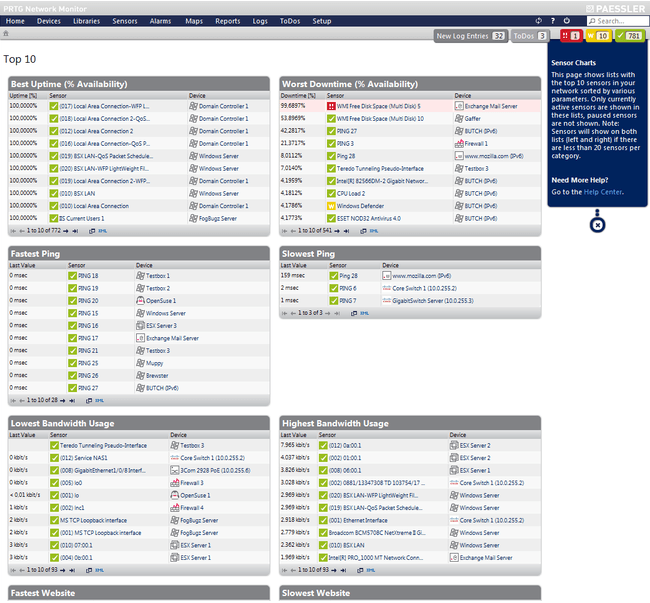Click yellow warning icon of Windows Defender
650x603 pixels.
pos(331,206)
